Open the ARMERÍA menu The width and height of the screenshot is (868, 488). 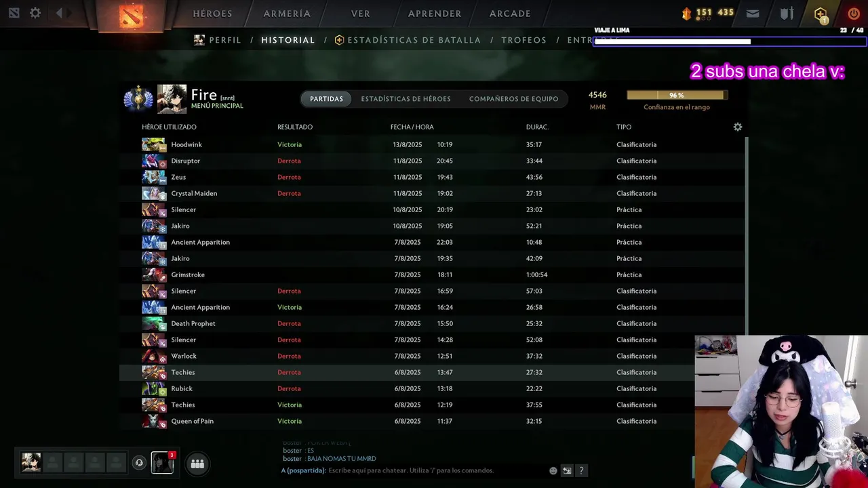pyautogui.click(x=287, y=14)
